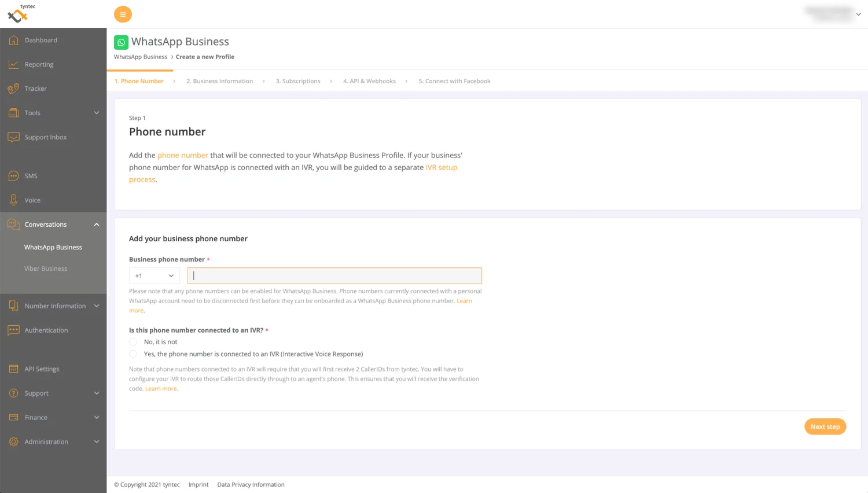The height and width of the screenshot is (493, 868).
Task: Click the Voice microphone icon
Action: (x=13, y=200)
